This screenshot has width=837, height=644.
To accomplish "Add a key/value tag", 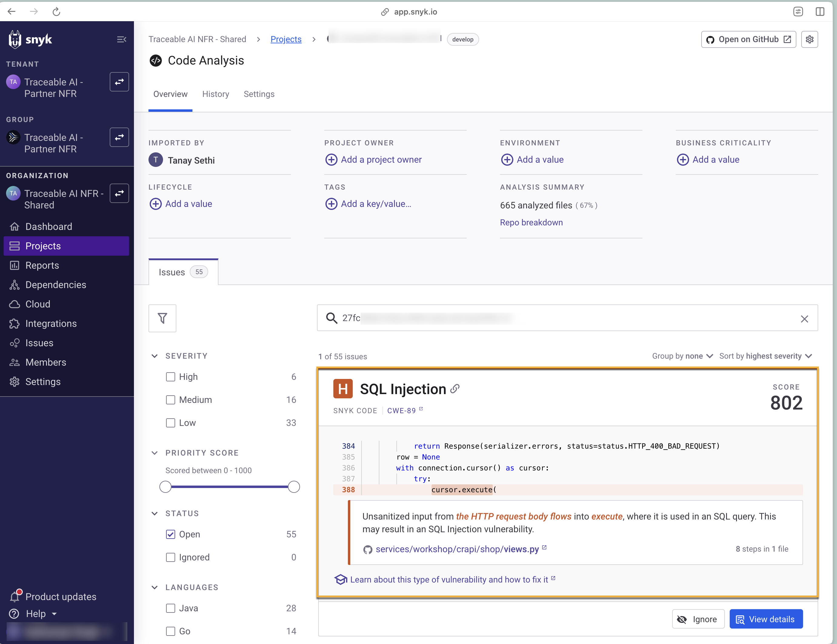I will tap(368, 204).
